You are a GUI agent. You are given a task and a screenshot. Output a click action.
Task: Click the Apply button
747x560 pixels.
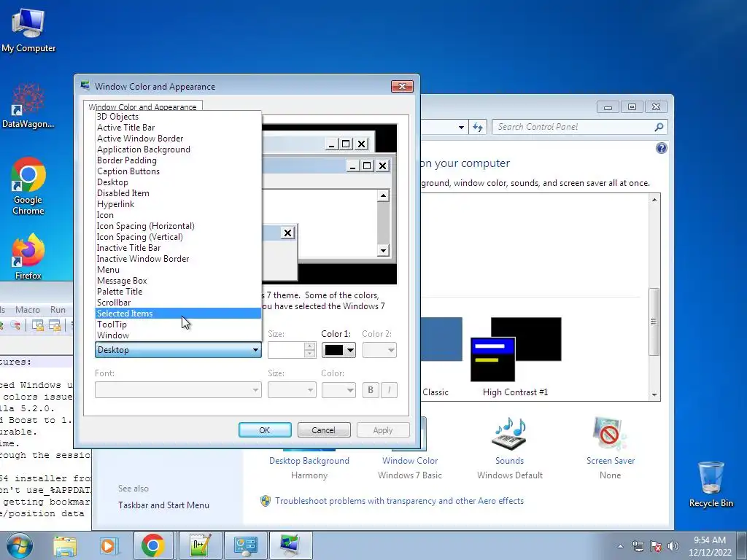tap(383, 430)
